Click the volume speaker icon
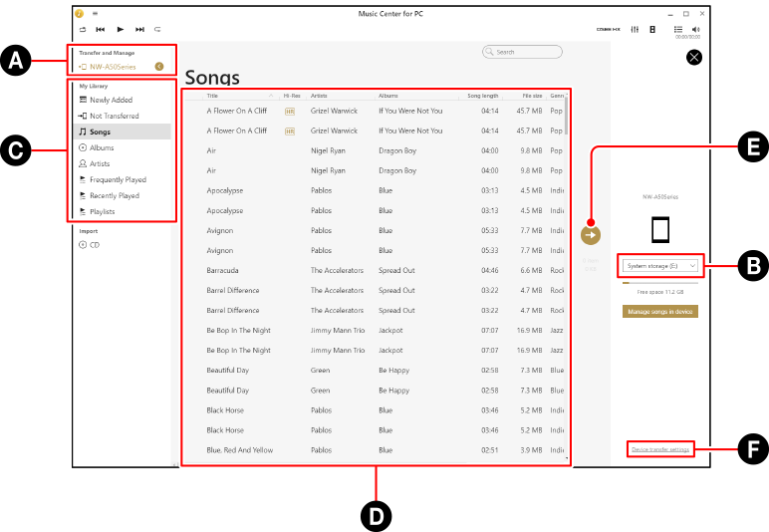 coord(695,30)
